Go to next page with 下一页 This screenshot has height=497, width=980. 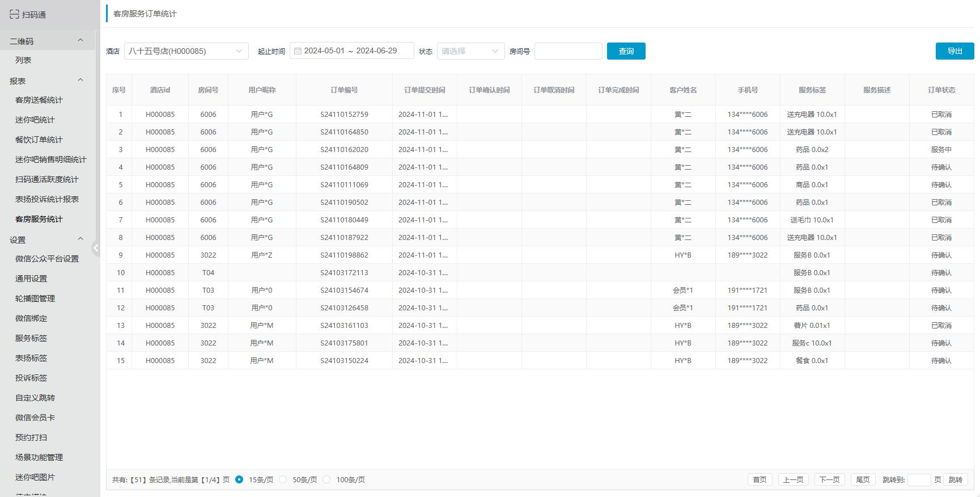click(829, 479)
